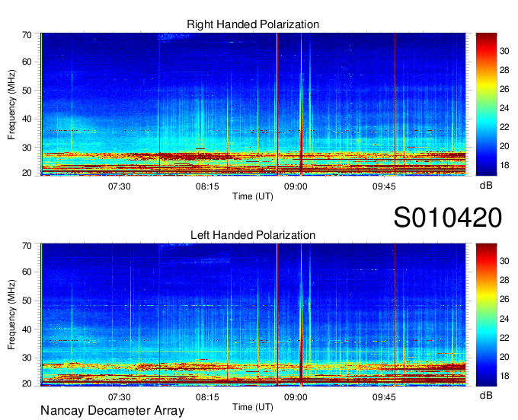518x420 pixels.
Task: Click the 18 dB label on lower colorbar
Action: point(504,376)
